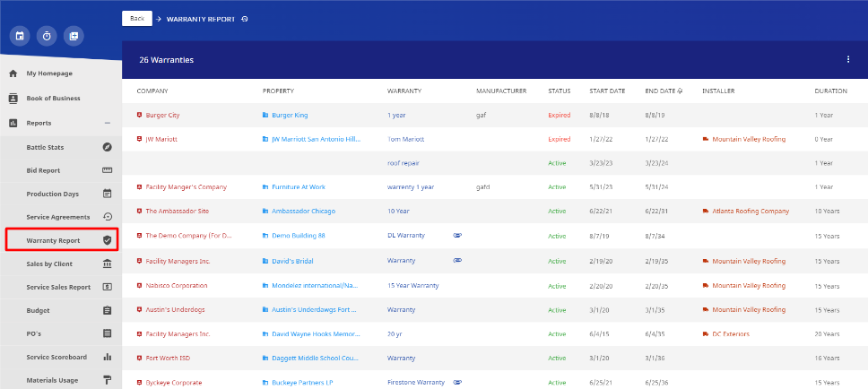
Task: Click the attachment link icon in David's Bridal row
Action: click(x=457, y=261)
